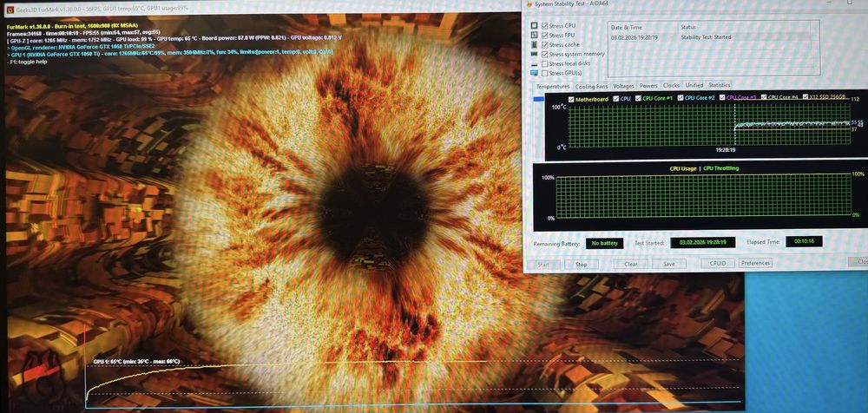This screenshot has width=868, height=413.
Task: Click the AIDA64 flame icon in title bar
Action: point(529,3)
